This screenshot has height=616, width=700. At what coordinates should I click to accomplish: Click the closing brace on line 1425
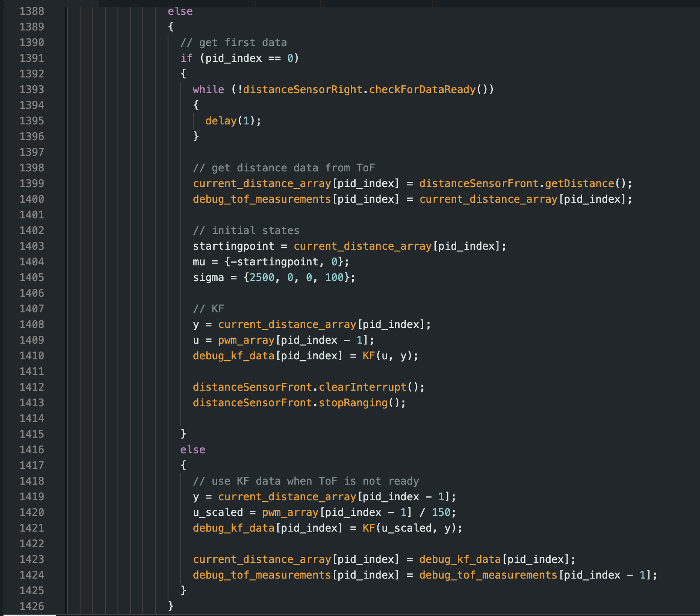click(183, 591)
